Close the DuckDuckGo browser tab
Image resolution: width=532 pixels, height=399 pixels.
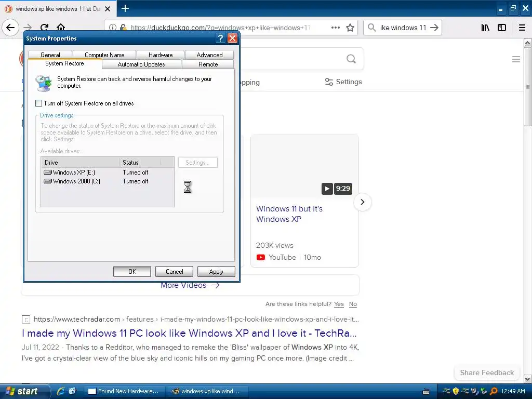point(108,9)
